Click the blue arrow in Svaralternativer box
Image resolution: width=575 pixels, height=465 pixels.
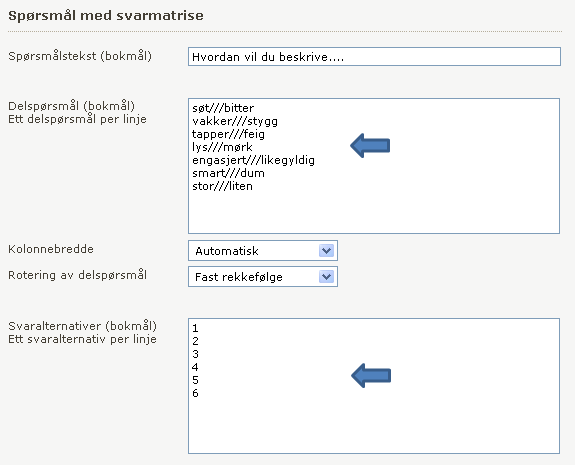371,376
